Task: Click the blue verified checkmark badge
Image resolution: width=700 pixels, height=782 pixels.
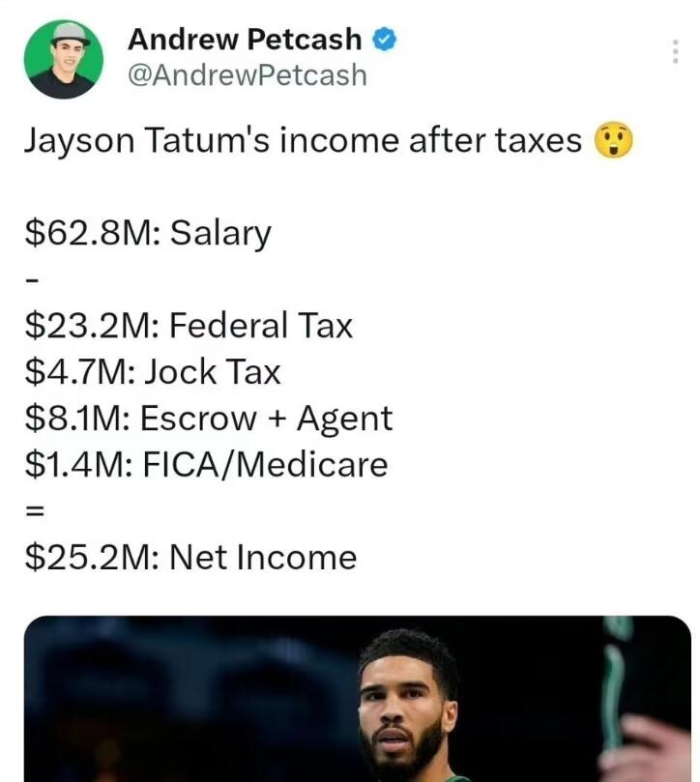Action: pyautogui.click(x=385, y=40)
